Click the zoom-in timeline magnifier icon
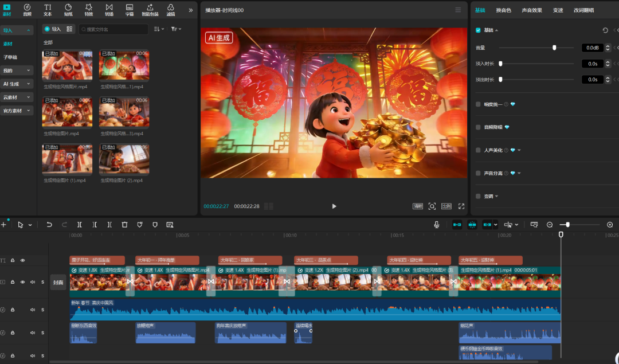The width and height of the screenshot is (619, 364). (610, 225)
